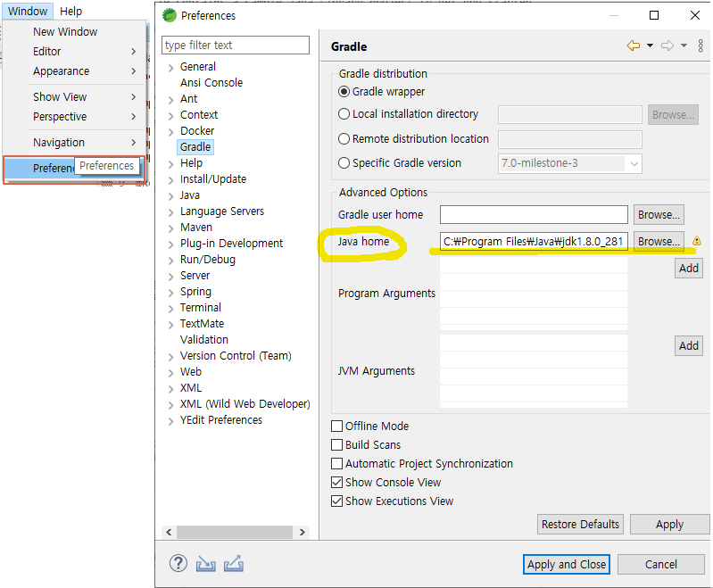Click the Cancel button
Image resolution: width=713 pixels, height=588 pixels.
pos(660,564)
